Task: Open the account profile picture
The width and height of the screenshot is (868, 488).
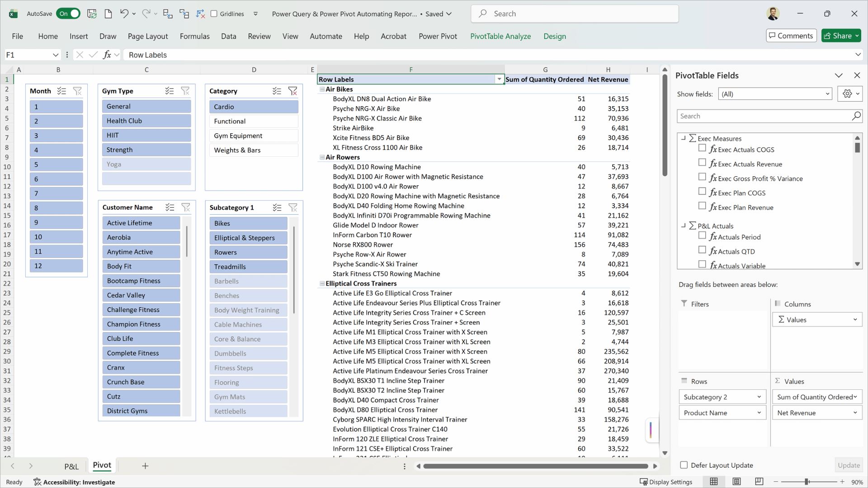Action: point(773,14)
